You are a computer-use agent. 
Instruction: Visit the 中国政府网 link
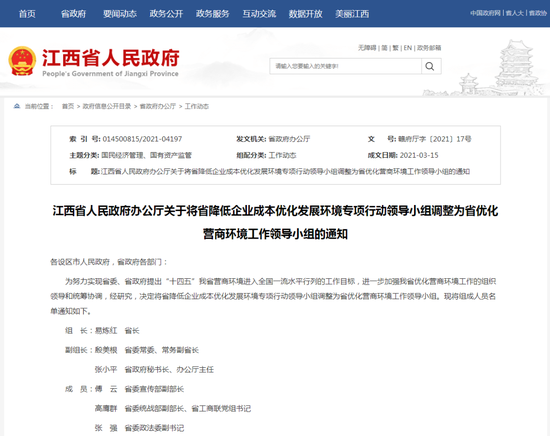point(485,13)
